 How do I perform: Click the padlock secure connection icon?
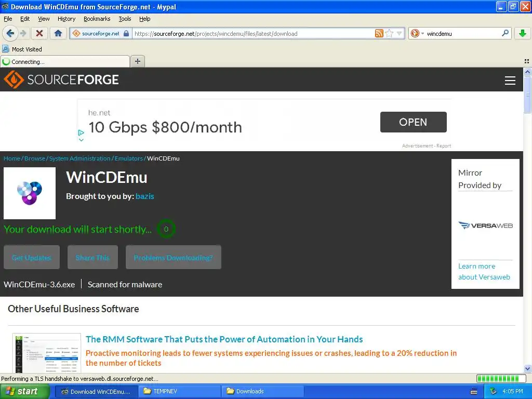[x=126, y=33]
